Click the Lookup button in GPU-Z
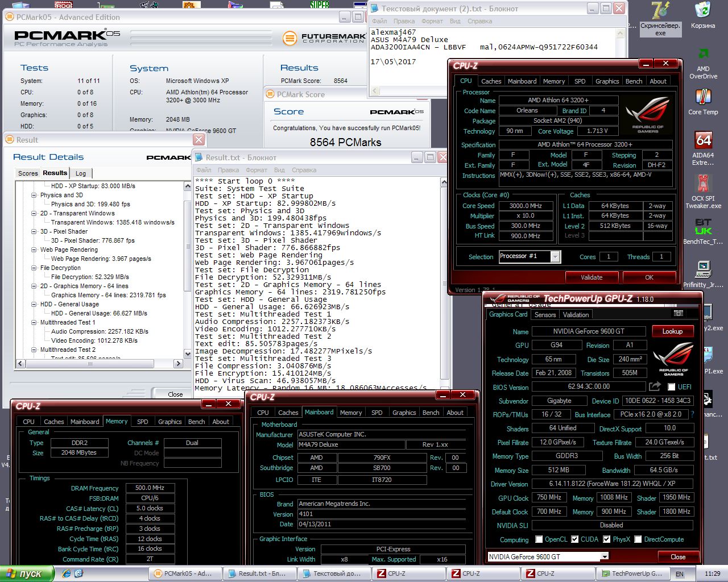Screen dimensions: 728x582 pos(672,331)
